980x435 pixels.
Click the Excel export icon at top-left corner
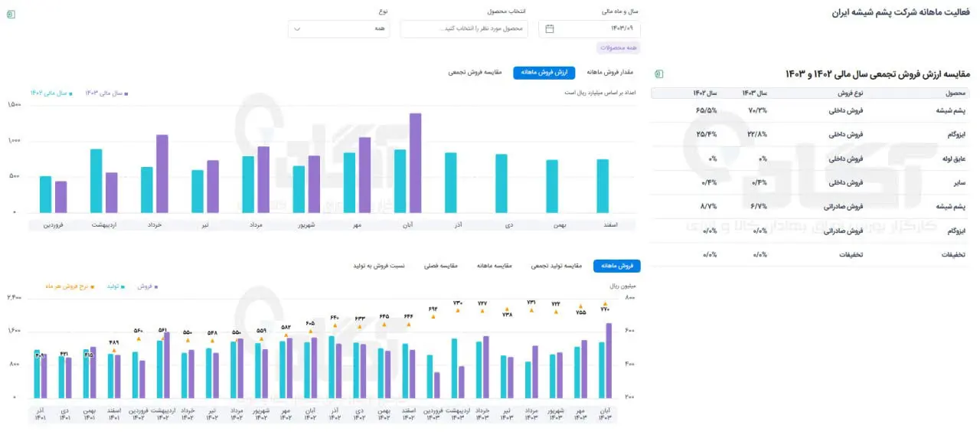[11, 15]
